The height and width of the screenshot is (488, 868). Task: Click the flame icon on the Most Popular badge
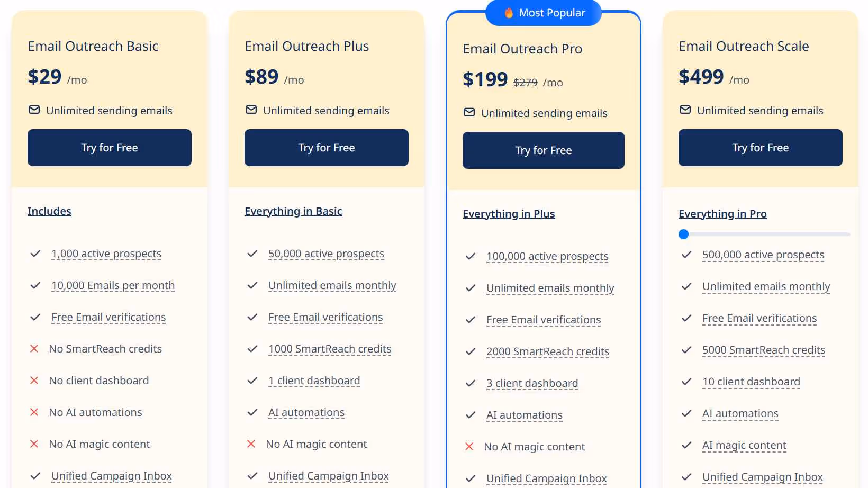tap(509, 13)
